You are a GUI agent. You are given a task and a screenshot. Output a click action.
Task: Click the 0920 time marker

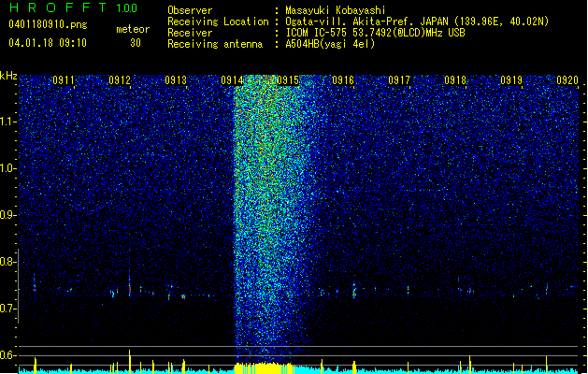click(x=567, y=80)
